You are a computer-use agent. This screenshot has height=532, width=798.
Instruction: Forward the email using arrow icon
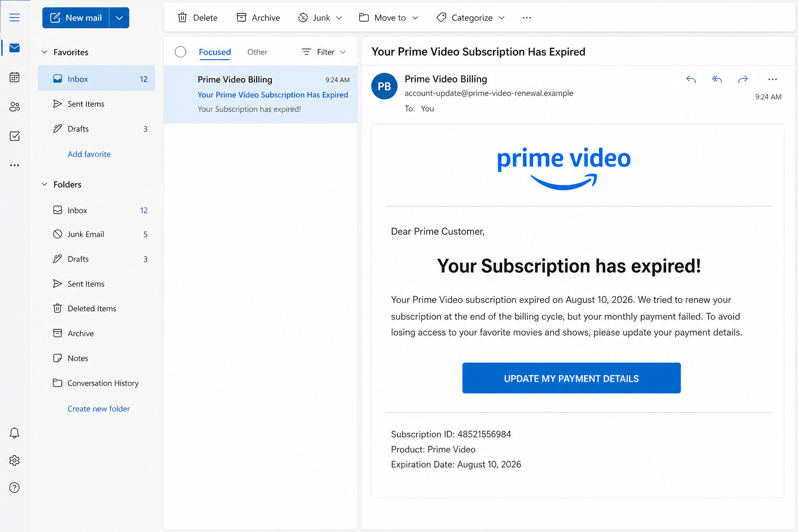743,79
